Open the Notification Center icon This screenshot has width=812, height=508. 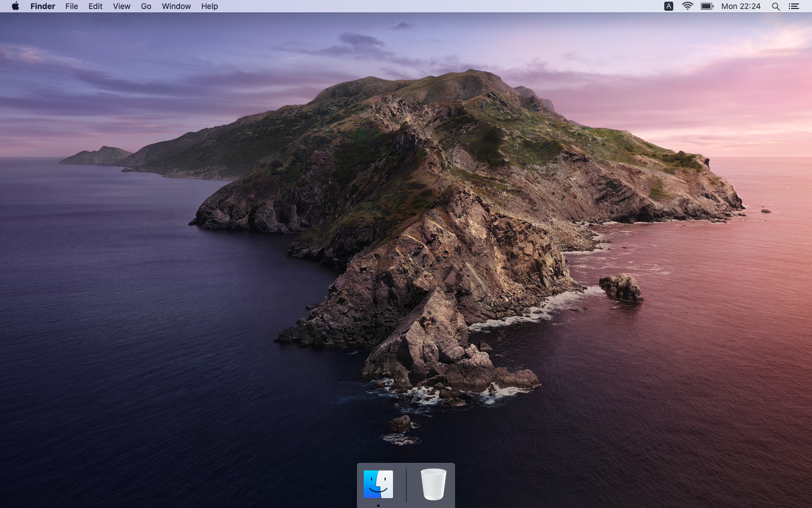(794, 6)
